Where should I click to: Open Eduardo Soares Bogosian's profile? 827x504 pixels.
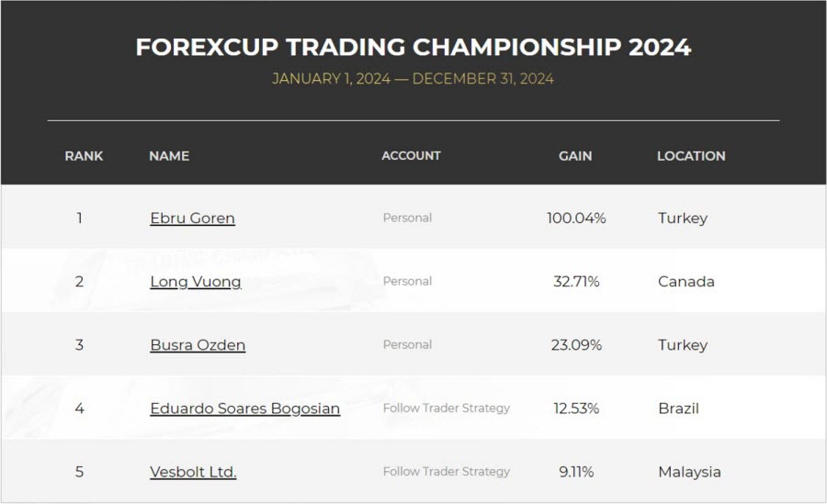click(x=244, y=409)
